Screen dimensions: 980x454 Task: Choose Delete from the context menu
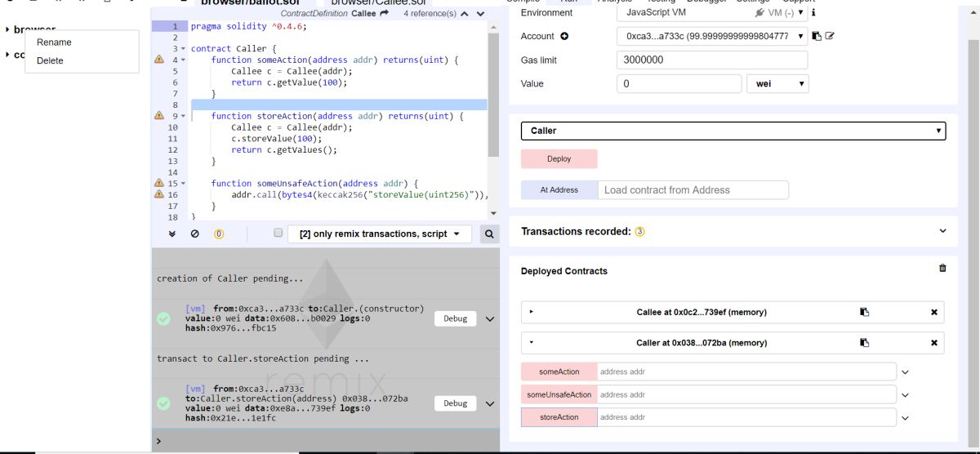pos(50,60)
